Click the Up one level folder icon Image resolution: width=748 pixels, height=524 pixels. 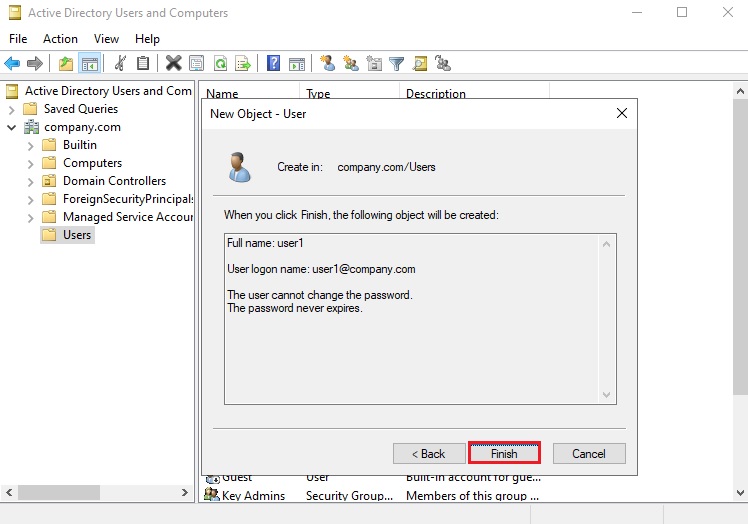tap(66, 63)
